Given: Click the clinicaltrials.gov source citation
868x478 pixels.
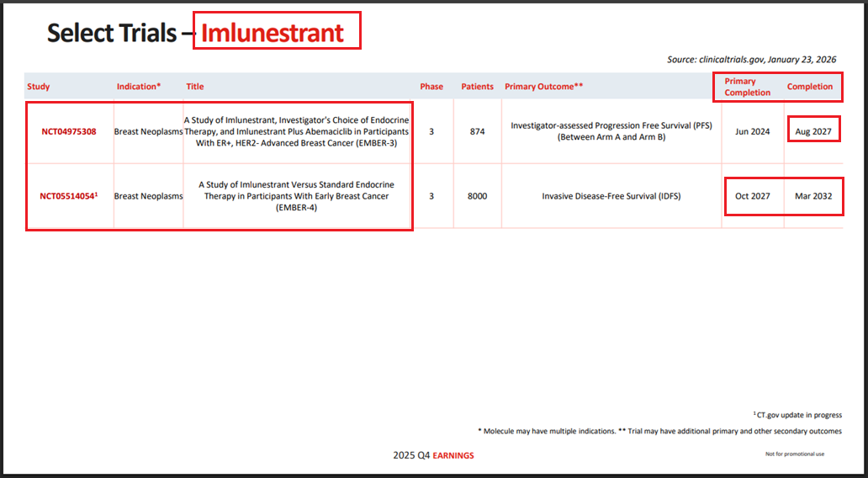Looking at the screenshot, I should [751, 60].
